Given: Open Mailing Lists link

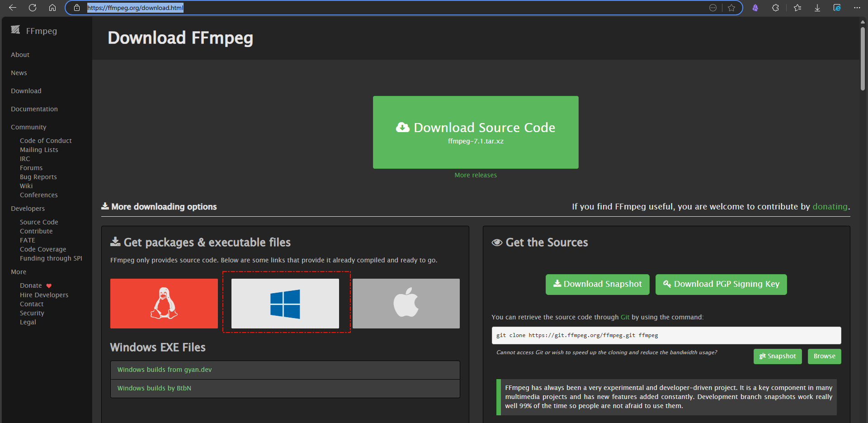Looking at the screenshot, I should (39, 150).
